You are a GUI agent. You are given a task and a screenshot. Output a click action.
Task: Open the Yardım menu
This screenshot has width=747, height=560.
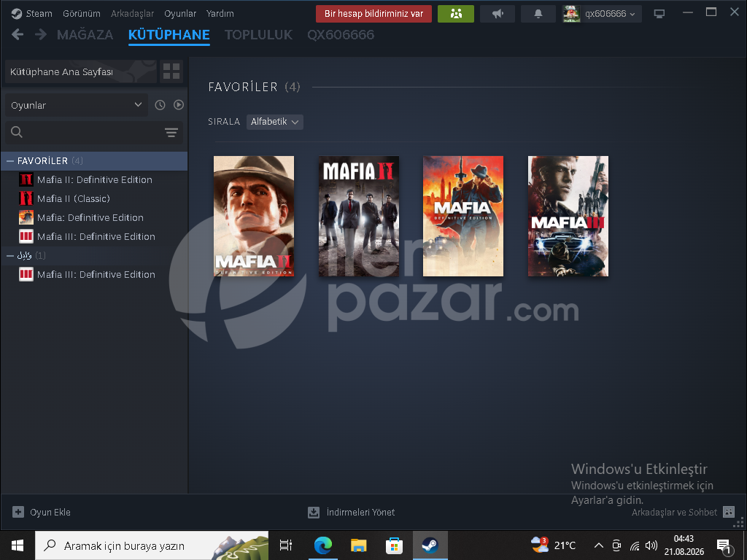click(x=220, y=14)
